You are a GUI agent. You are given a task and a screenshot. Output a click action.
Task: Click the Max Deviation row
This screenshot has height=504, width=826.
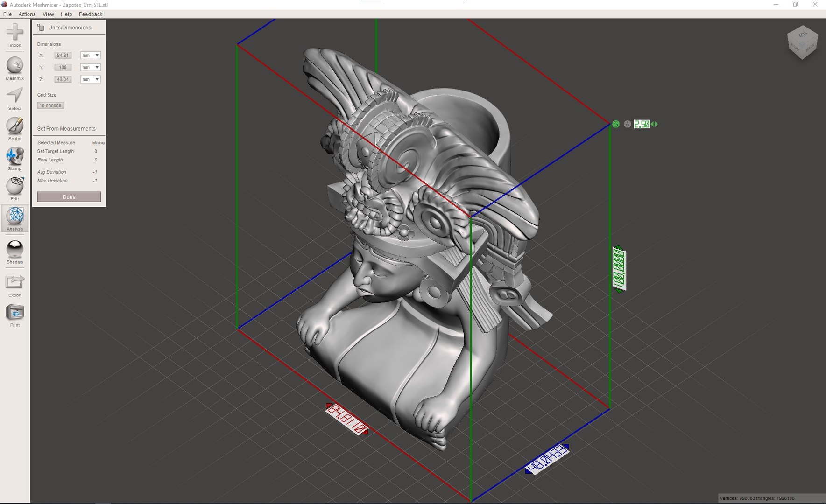(x=68, y=181)
